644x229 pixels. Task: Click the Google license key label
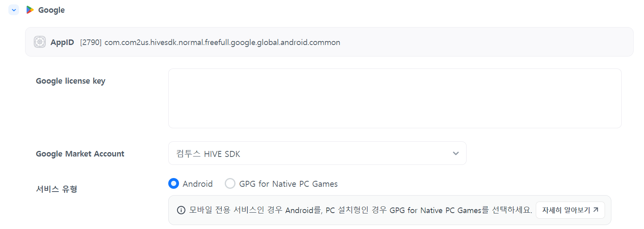coord(70,81)
